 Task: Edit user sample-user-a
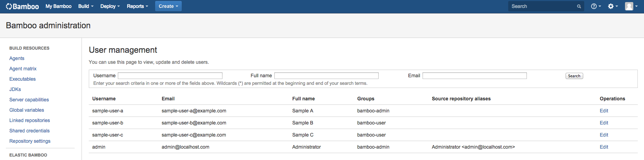(x=604, y=111)
